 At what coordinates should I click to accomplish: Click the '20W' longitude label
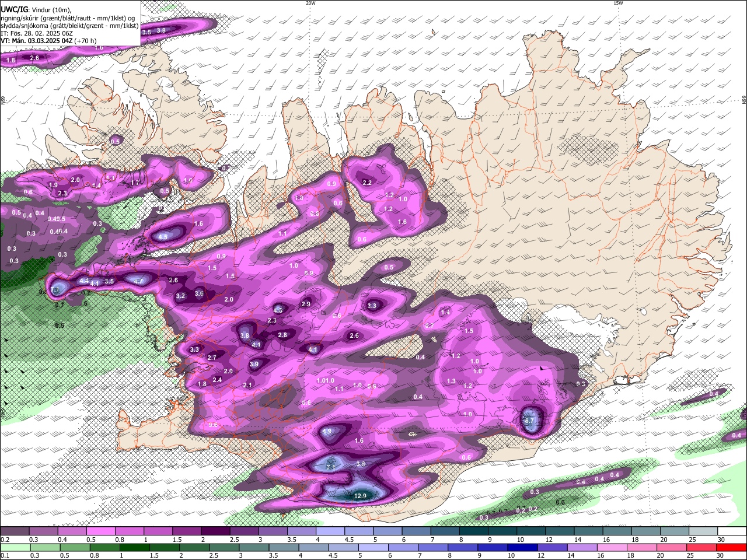[x=310, y=3]
